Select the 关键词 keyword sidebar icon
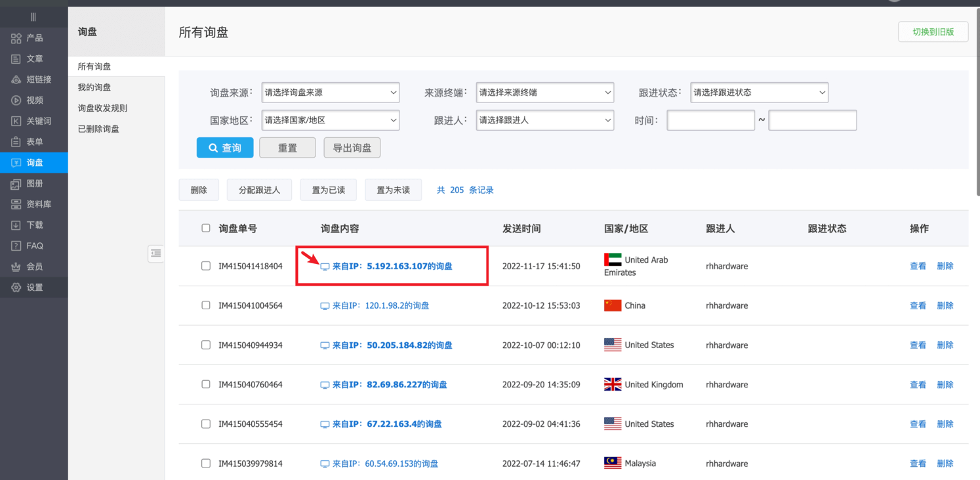 16,121
